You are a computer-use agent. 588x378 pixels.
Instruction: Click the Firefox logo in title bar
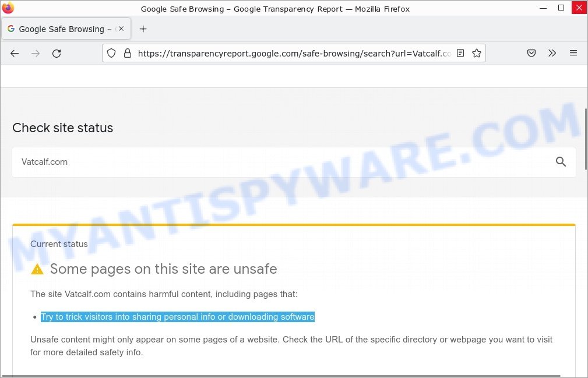pos(8,8)
